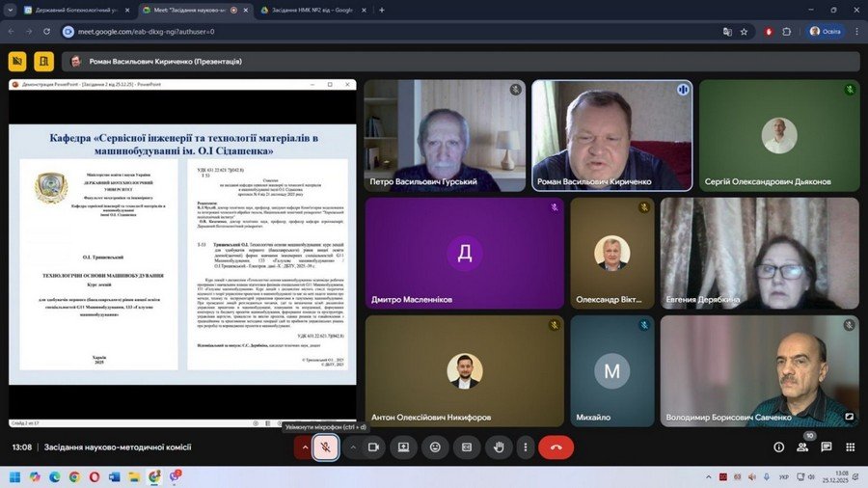Open the emoji reactions button
The height and width of the screenshot is (488, 868).
[x=435, y=447]
